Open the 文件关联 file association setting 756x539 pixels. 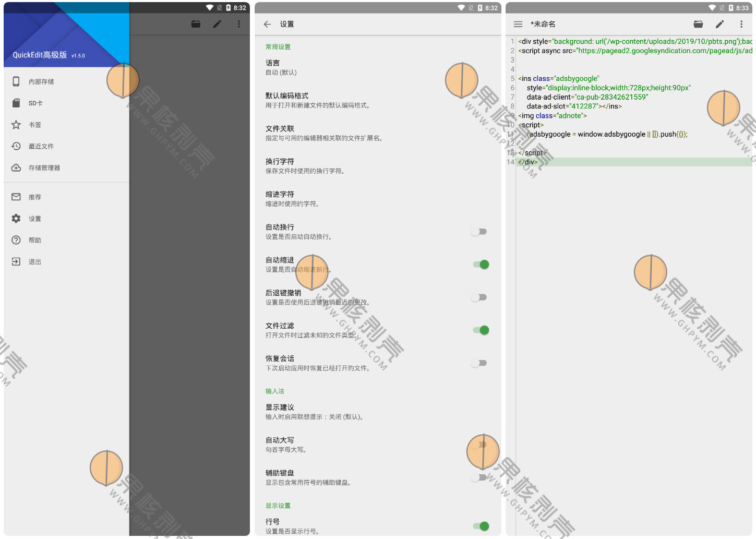378,133
